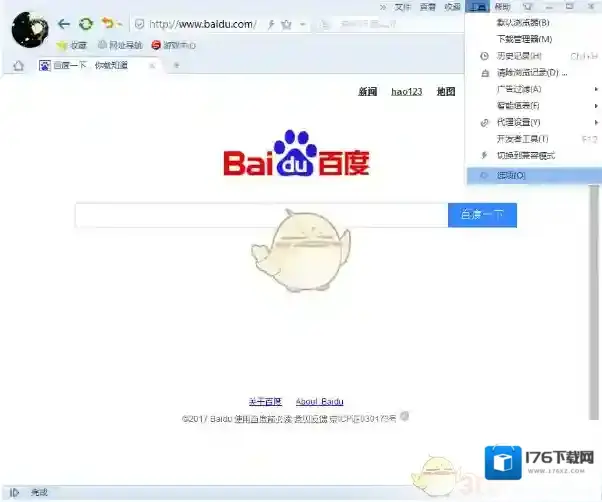This screenshot has width=602, height=502.
Task: Click the status bar icon at bottom left
Action: (14, 492)
